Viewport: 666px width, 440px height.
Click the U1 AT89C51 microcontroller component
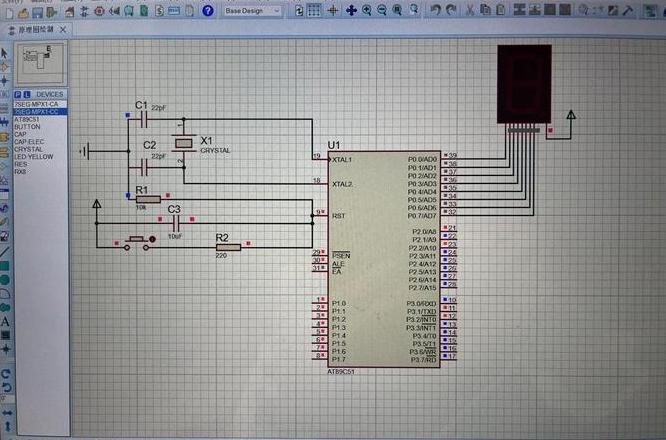tap(384, 259)
